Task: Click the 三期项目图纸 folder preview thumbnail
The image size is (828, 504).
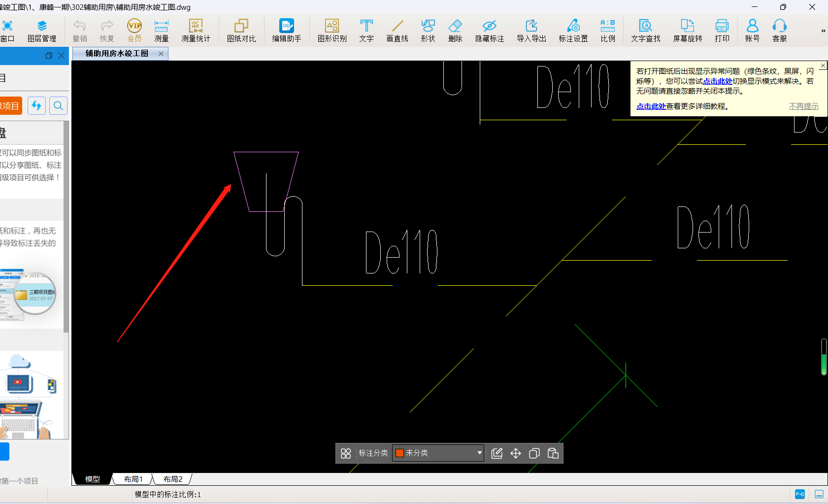Action: pyautogui.click(x=34, y=294)
